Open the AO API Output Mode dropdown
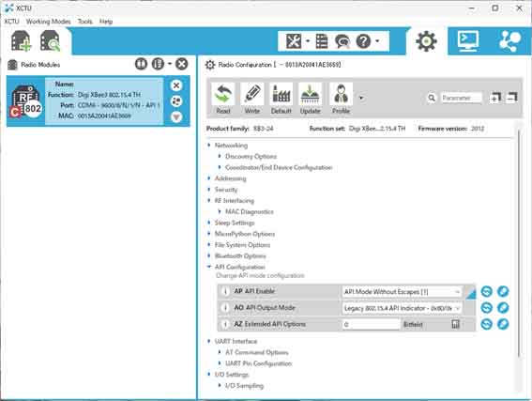This screenshot has height=401, width=532. [x=403, y=308]
